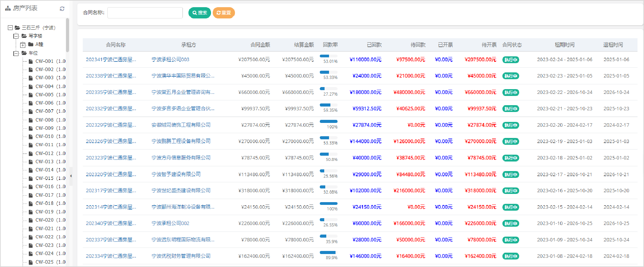Open contract link 202338宁波仁通房屋...
Image resolution: width=644 pixels, height=267 pixels.
[x=111, y=76]
